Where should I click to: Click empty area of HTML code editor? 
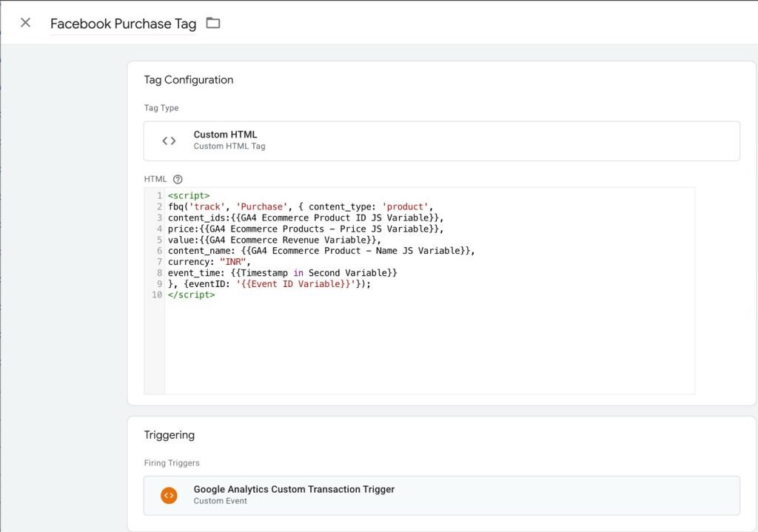coord(429,347)
